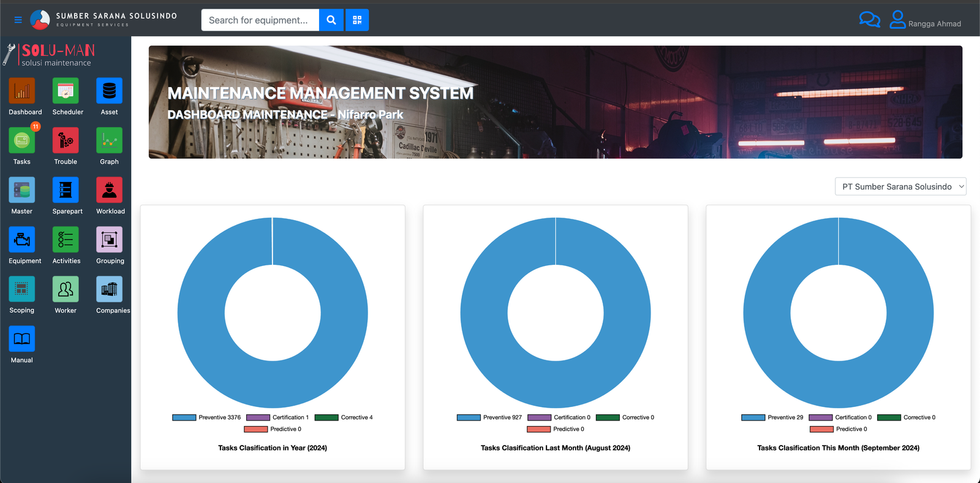
Task: Toggle Predictive 0 legend in 2024 chart
Action: 273,429
